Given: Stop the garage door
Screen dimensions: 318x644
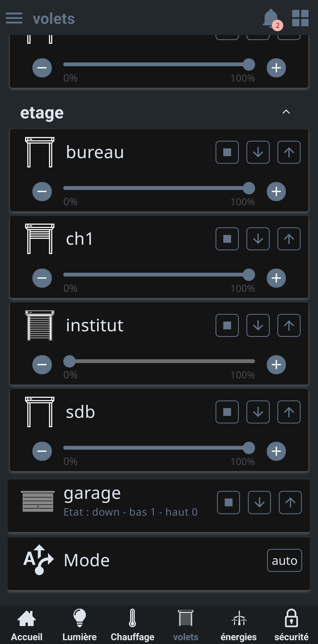Looking at the screenshot, I should point(228,502).
